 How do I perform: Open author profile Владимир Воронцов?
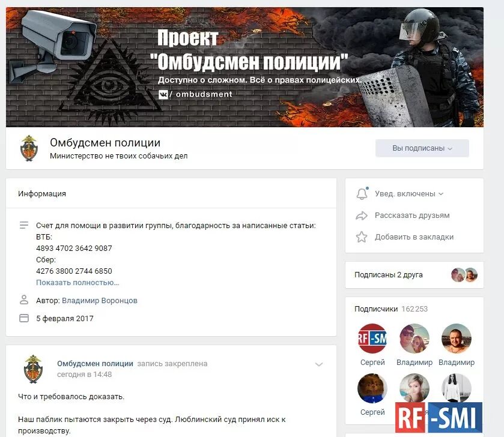(100, 301)
